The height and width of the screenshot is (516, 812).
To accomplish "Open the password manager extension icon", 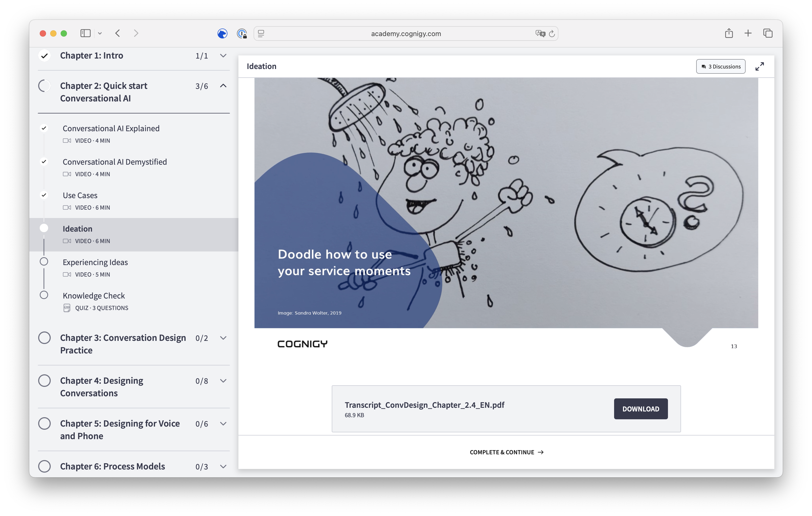I will click(x=242, y=33).
